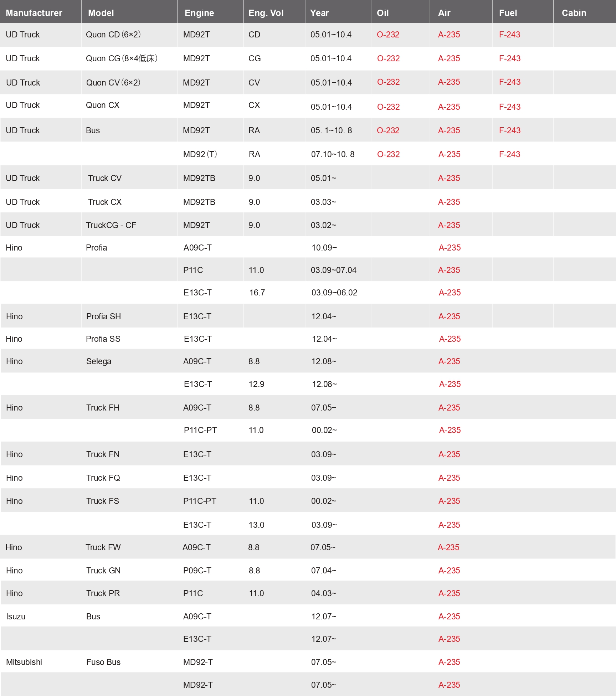The width and height of the screenshot is (616, 696).
Task: Open the A-235 link for Mitsubishi Fuso Bus
Action: point(449,662)
